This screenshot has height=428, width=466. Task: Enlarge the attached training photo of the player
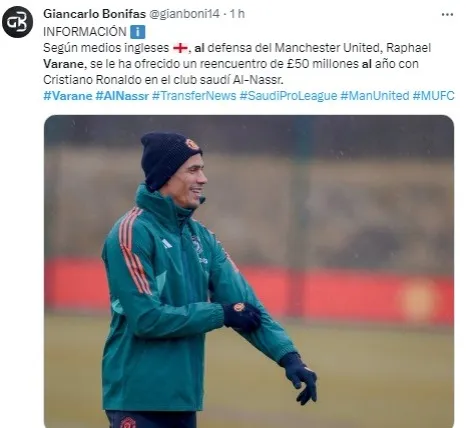tap(249, 271)
